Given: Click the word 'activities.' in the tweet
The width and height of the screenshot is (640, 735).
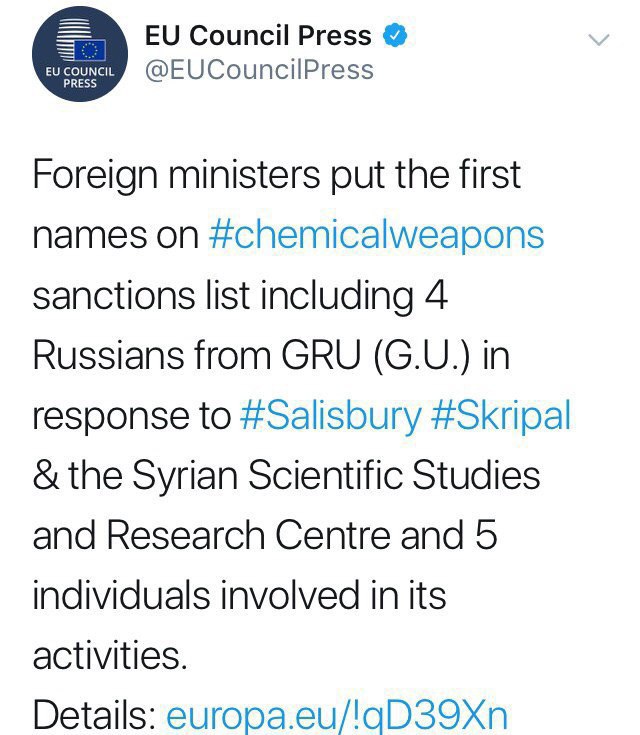Looking at the screenshot, I should coord(110,656).
